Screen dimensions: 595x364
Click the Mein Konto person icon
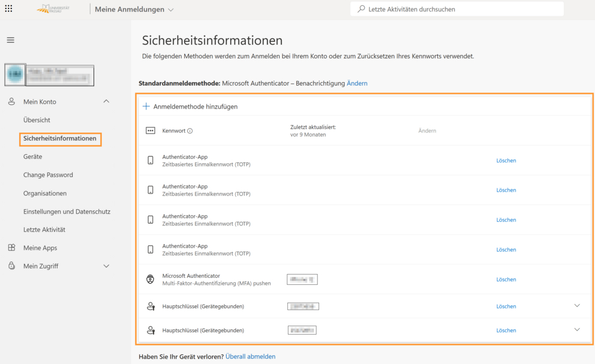tap(11, 101)
